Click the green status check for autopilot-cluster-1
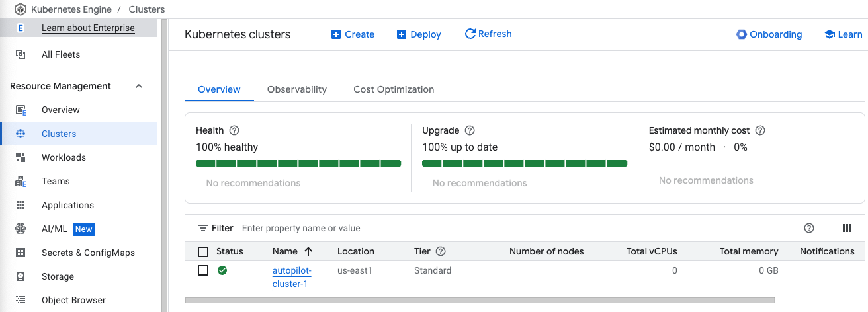The image size is (868, 312). (222, 270)
